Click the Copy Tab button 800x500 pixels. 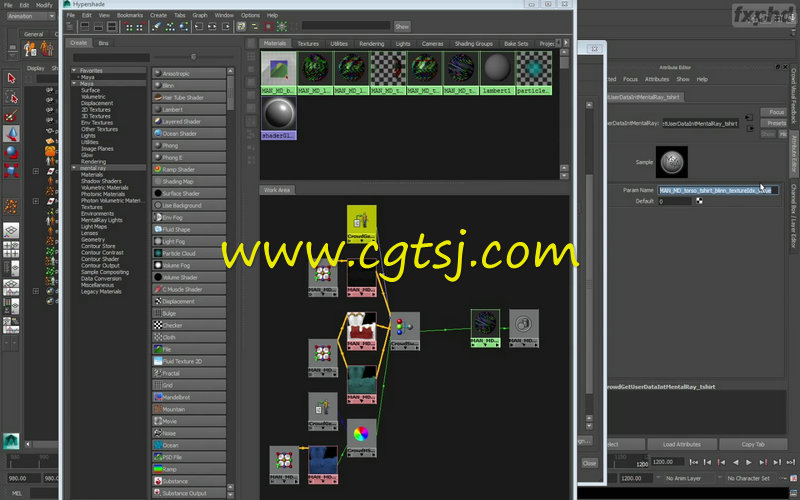pos(753,444)
